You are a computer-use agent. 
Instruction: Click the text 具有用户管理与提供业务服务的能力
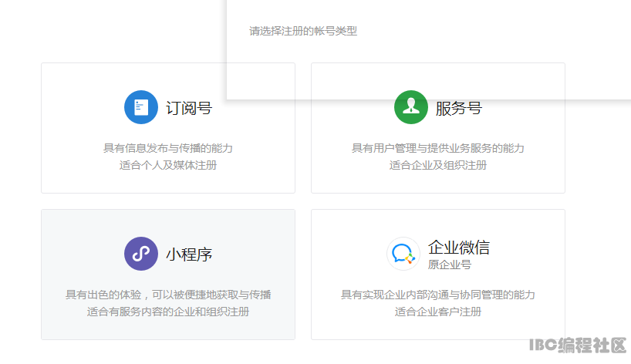pyautogui.click(x=438, y=148)
